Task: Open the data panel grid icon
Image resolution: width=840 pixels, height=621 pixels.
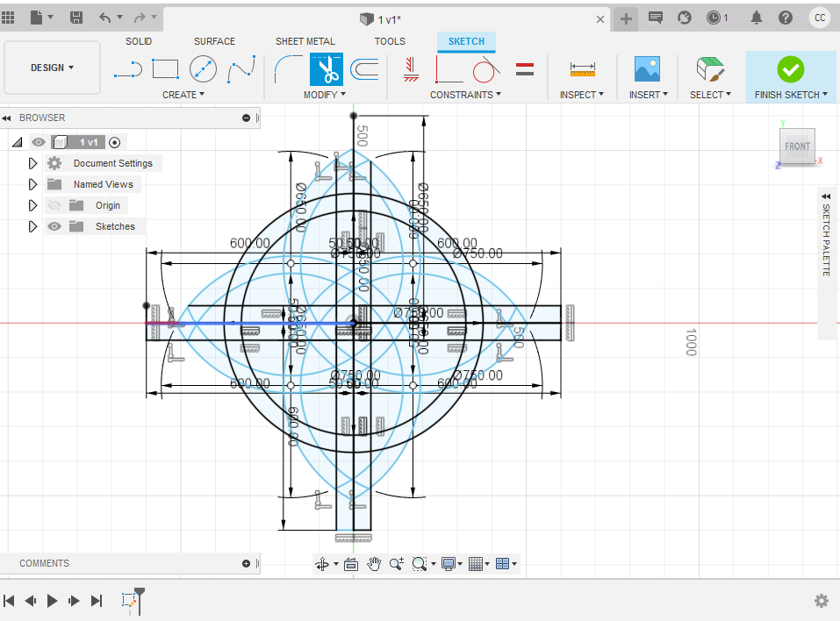Action: [8, 18]
